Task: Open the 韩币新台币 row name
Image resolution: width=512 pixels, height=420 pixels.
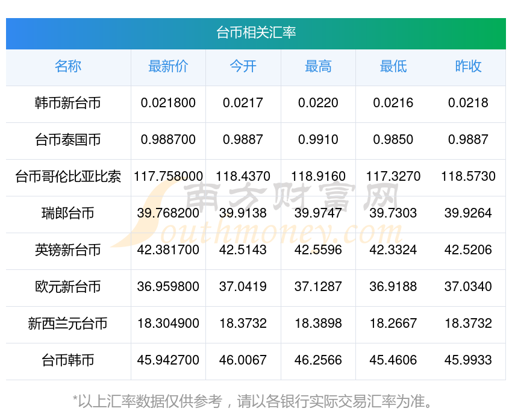Action: [x=68, y=103]
